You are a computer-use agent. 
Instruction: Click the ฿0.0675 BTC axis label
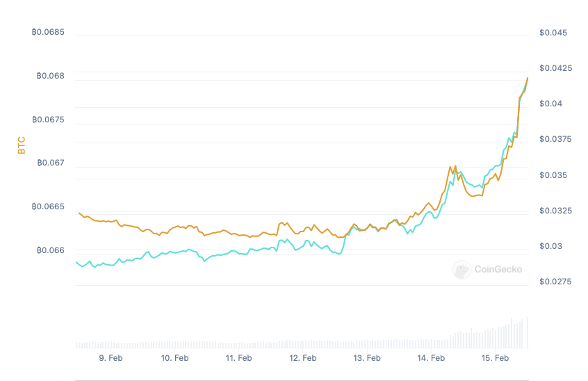pyautogui.click(x=48, y=120)
